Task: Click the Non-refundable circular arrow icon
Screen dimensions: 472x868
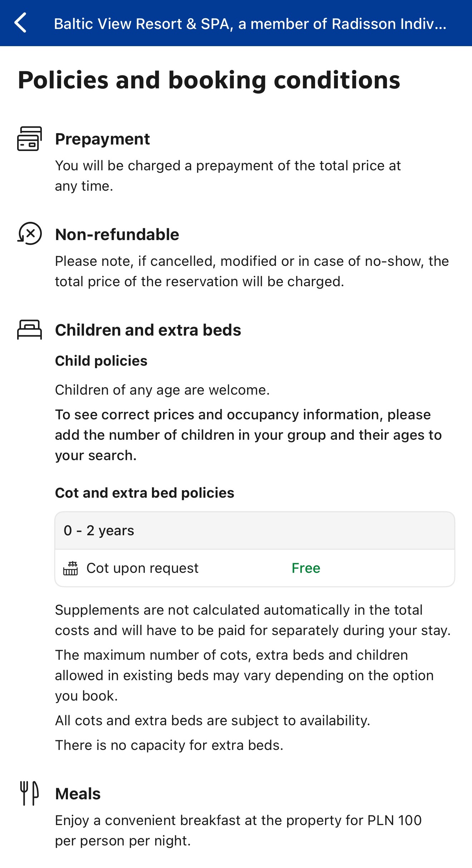Action: pos(30,234)
